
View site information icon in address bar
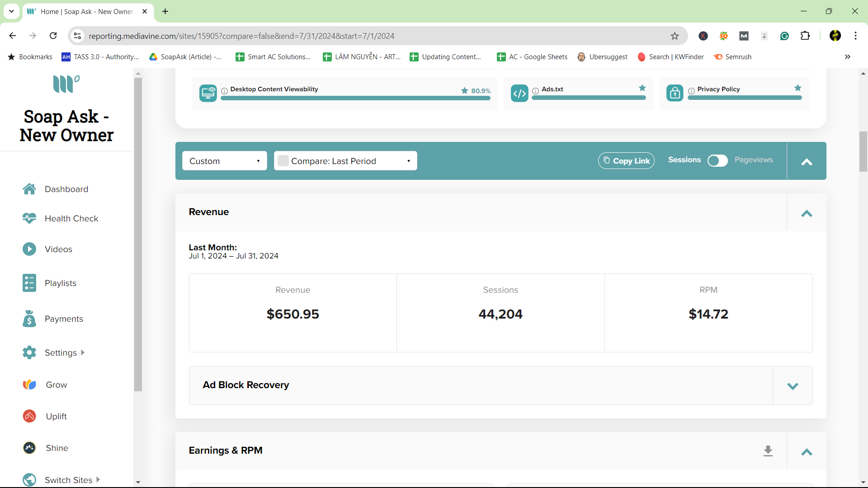point(78,36)
